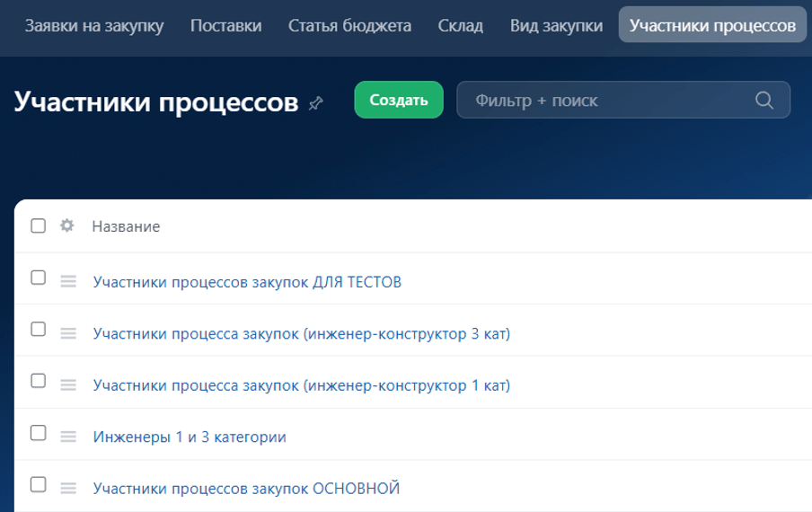Click the search magnifier icon

pos(764,100)
